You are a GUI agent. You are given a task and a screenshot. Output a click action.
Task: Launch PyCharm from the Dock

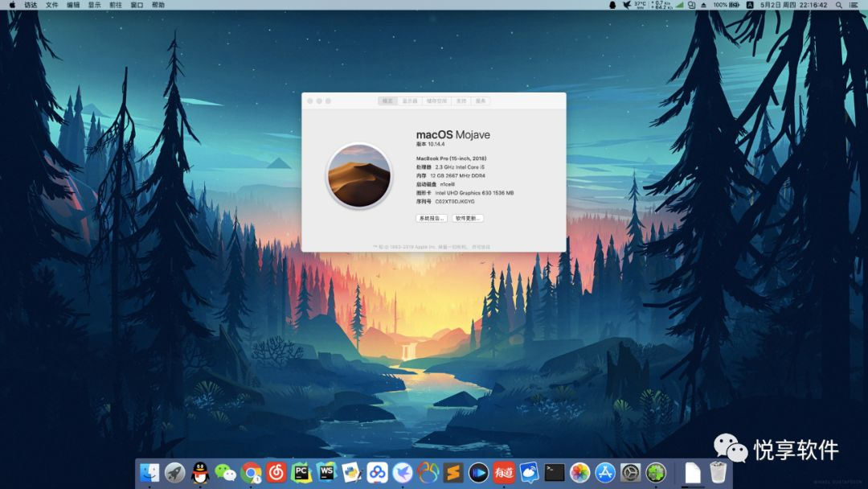click(x=301, y=473)
